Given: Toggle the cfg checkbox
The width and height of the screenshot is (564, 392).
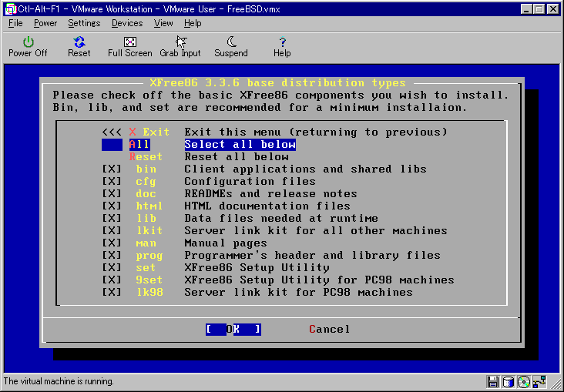Looking at the screenshot, I should point(112,181).
